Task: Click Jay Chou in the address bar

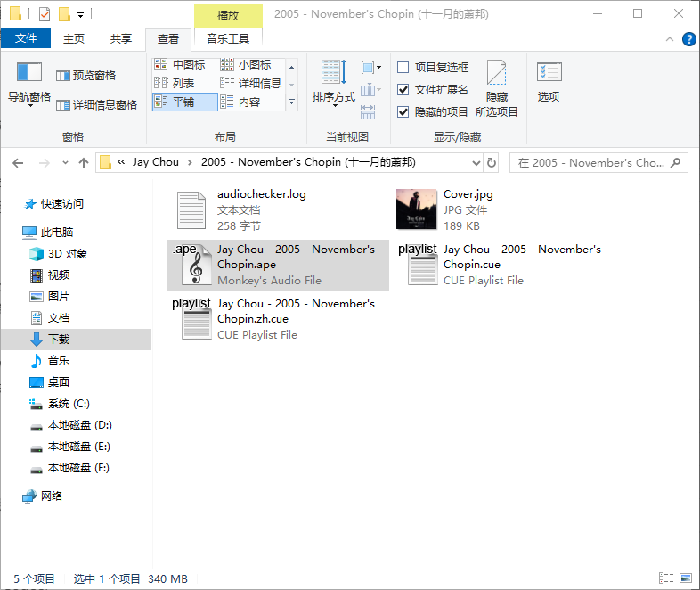Action: point(155,162)
